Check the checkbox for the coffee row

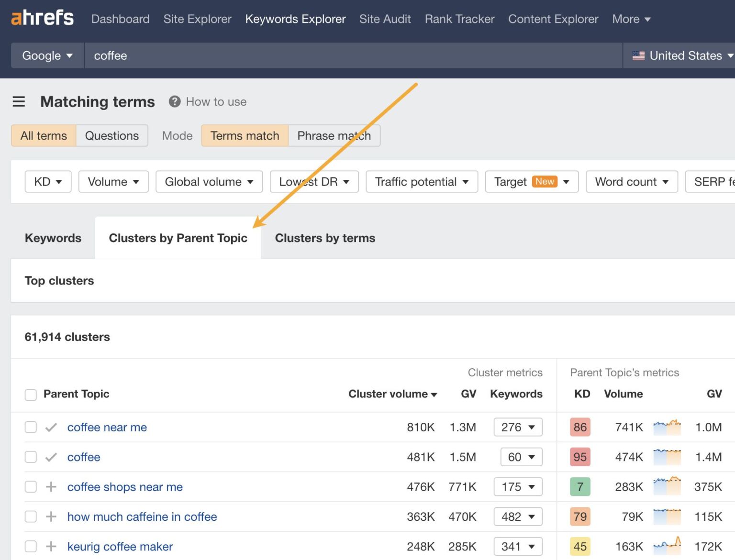pos(31,457)
